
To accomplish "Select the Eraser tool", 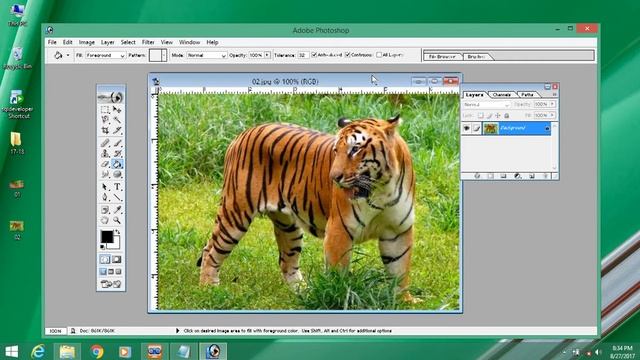I will 105,164.
